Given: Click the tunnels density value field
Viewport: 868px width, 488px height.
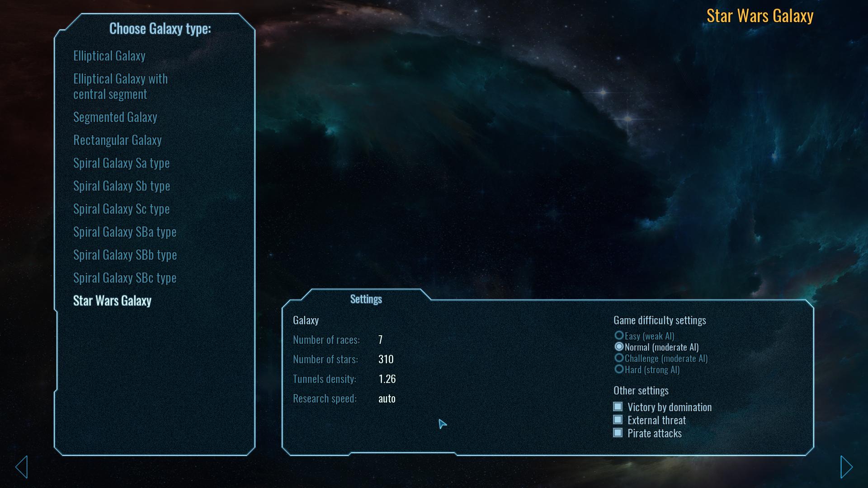Looking at the screenshot, I should click(x=387, y=378).
